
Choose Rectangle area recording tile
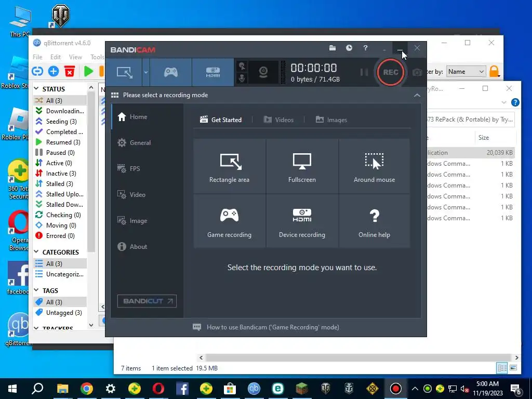[x=229, y=166]
